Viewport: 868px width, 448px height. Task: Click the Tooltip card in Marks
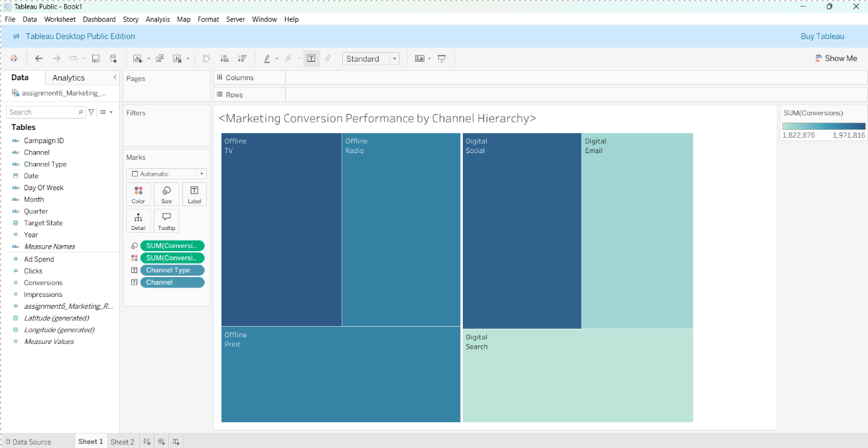[x=166, y=221]
